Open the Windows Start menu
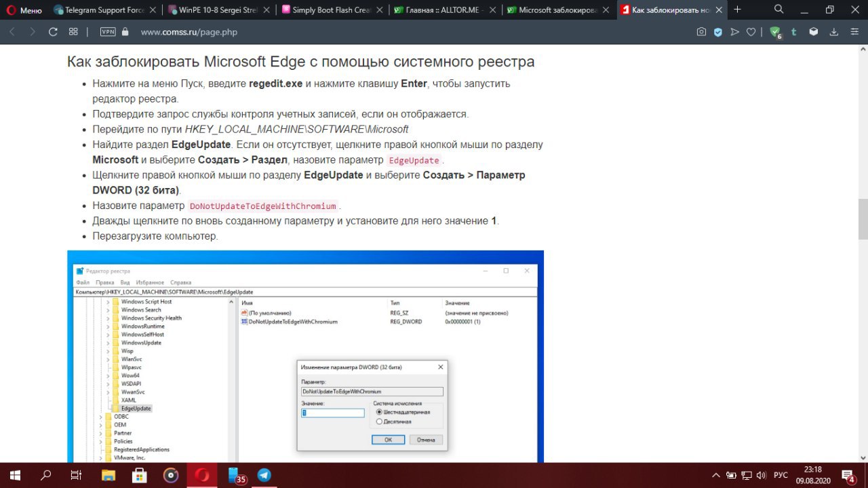 pyautogui.click(x=14, y=475)
